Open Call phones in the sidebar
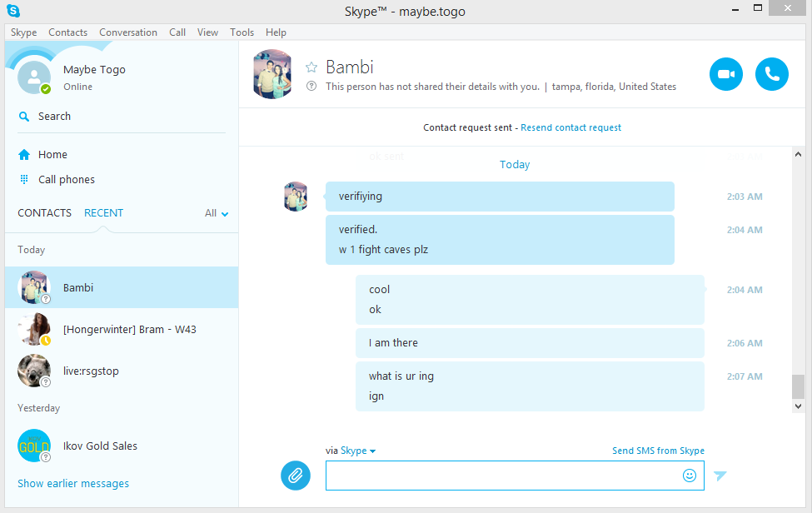Image resolution: width=812 pixels, height=513 pixels. (x=67, y=179)
